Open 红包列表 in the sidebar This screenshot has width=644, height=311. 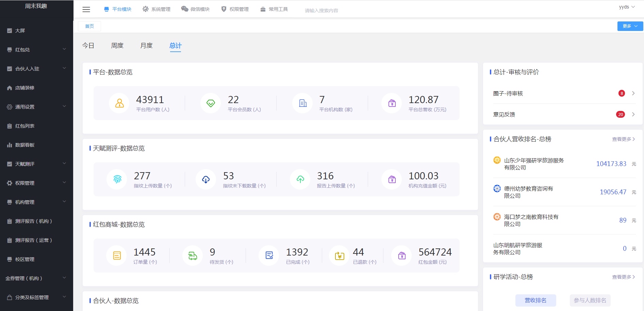tap(36, 126)
